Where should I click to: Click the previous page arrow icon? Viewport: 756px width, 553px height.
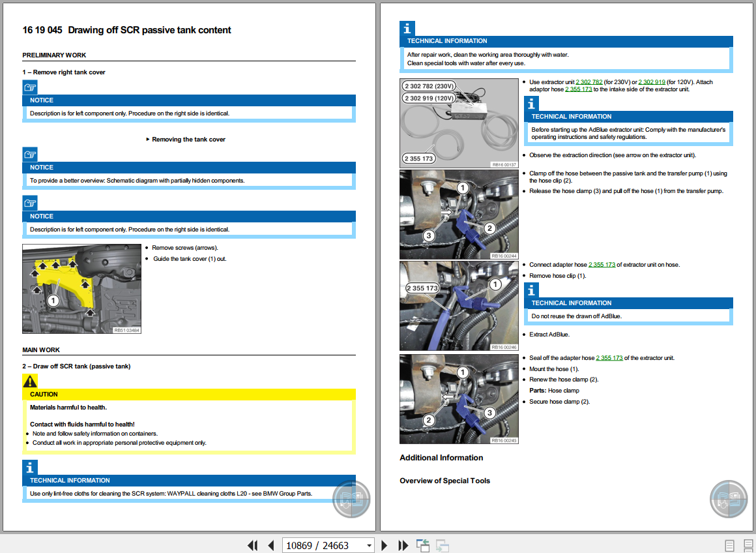coord(270,545)
